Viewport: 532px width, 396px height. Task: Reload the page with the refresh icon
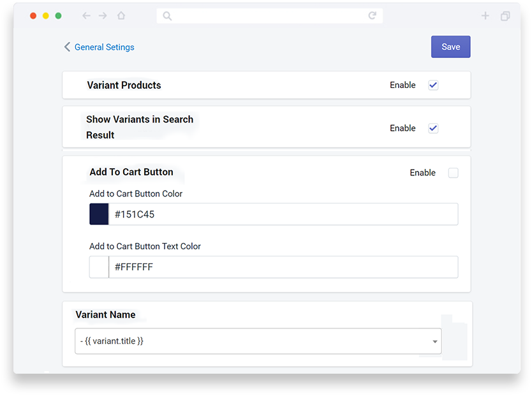373,15
